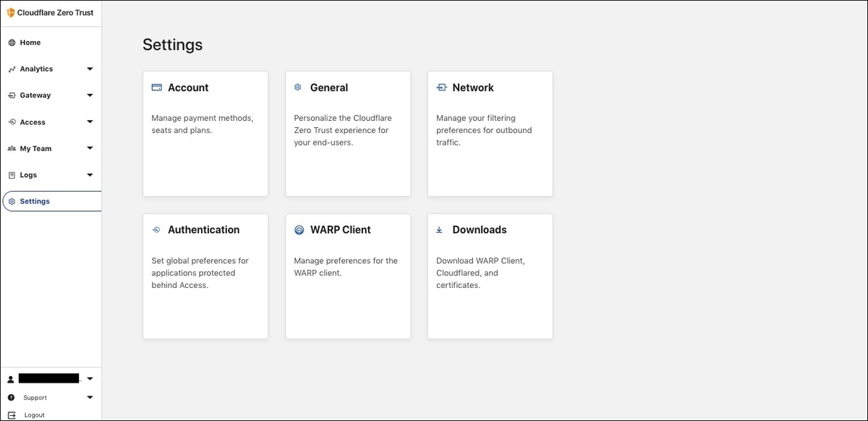This screenshot has width=868, height=421.
Task: Click the Authentication card's login icon
Action: tap(156, 230)
